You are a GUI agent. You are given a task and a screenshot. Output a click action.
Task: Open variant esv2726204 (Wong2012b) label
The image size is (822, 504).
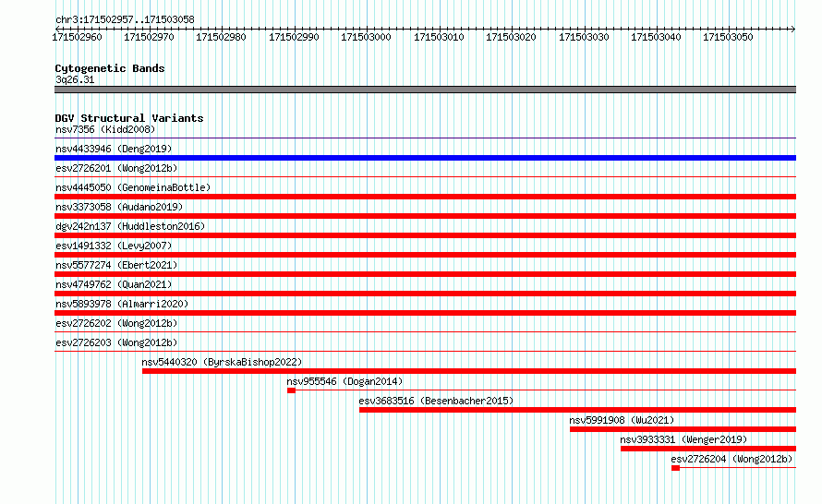(x=731, y=459)
